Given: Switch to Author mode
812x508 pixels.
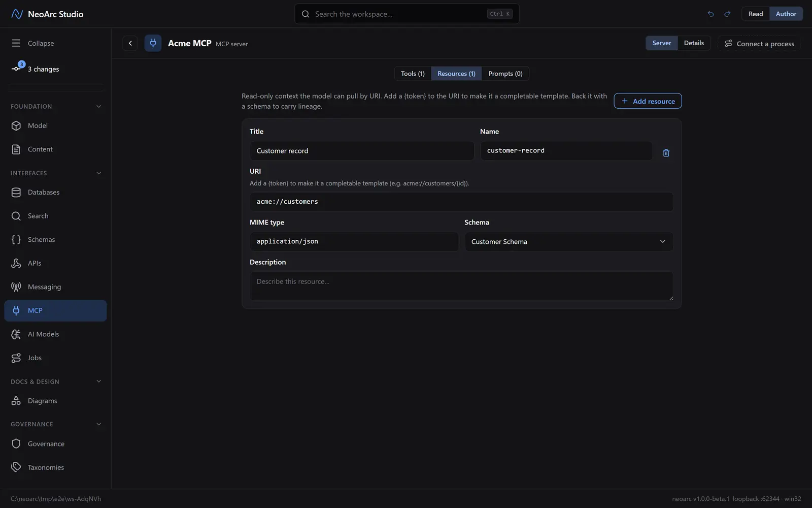Looking at the screenshot, I should 786,14.
